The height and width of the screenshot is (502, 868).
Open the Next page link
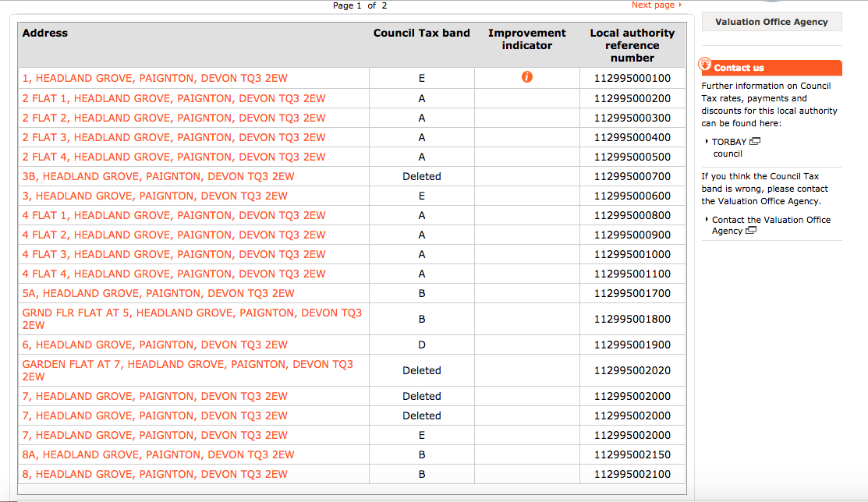(x=655, y=5)
